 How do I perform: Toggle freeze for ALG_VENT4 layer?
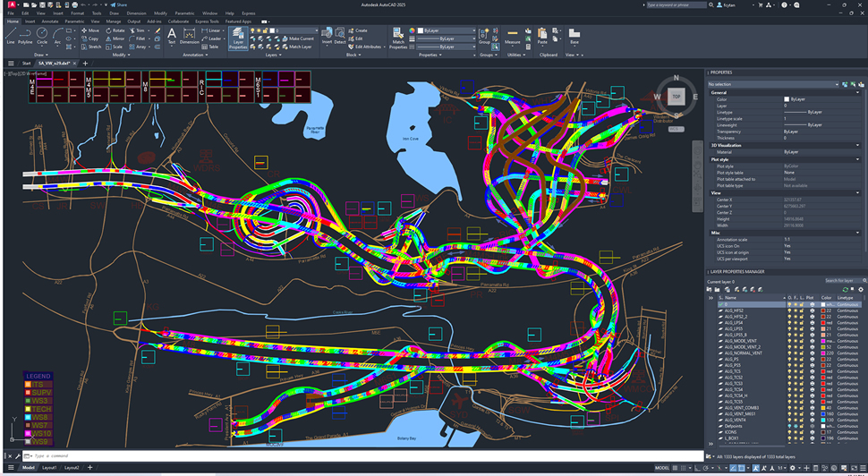(796, 421)
